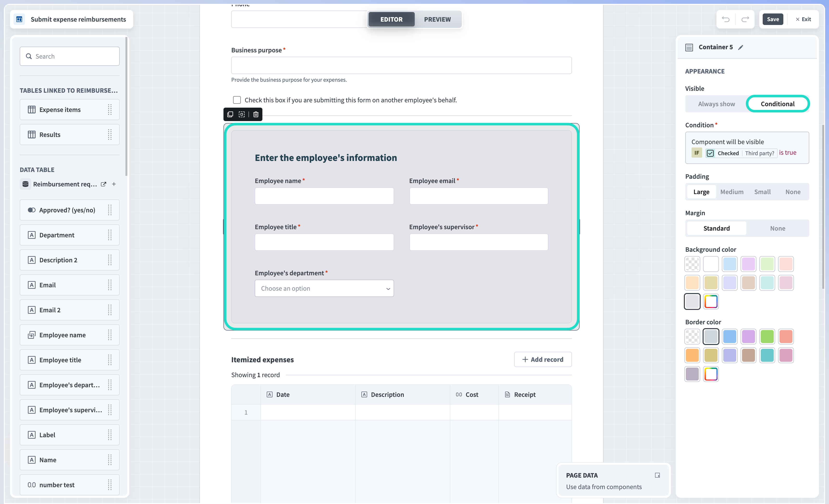Click the Exit button

pos(803,19)
